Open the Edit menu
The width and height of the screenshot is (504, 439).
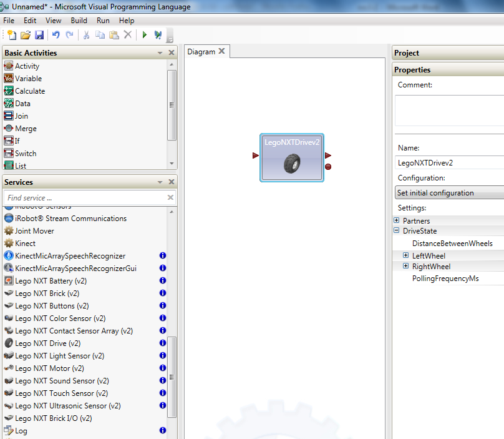point(30,21)
